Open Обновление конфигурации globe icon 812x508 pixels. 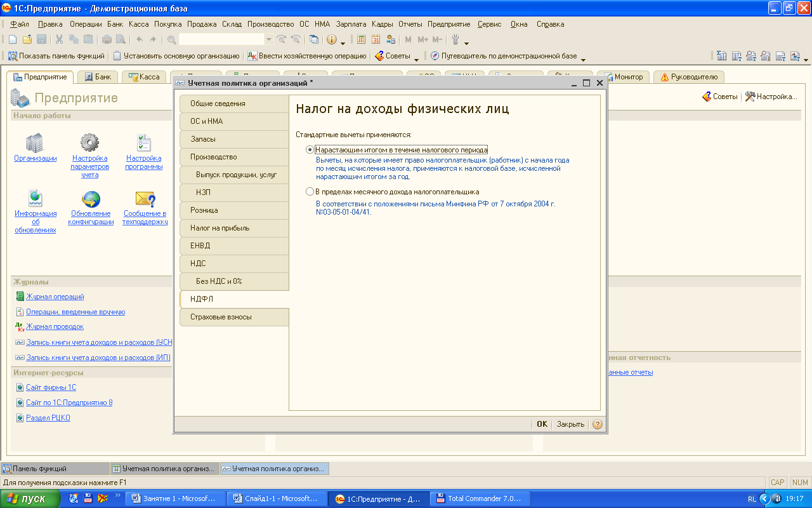[91, 199]
